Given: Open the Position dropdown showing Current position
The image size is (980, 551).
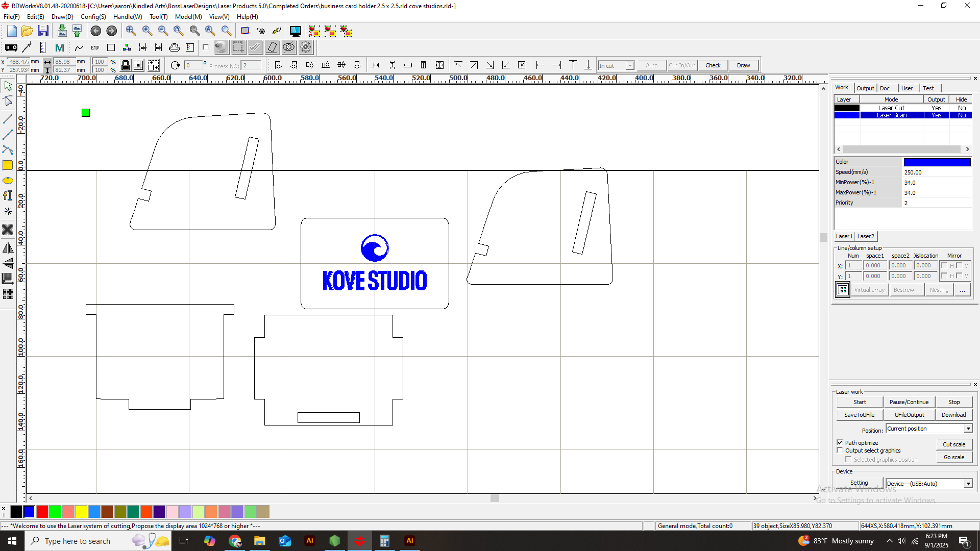Looking at the screenshot, I should pos(929,429).
